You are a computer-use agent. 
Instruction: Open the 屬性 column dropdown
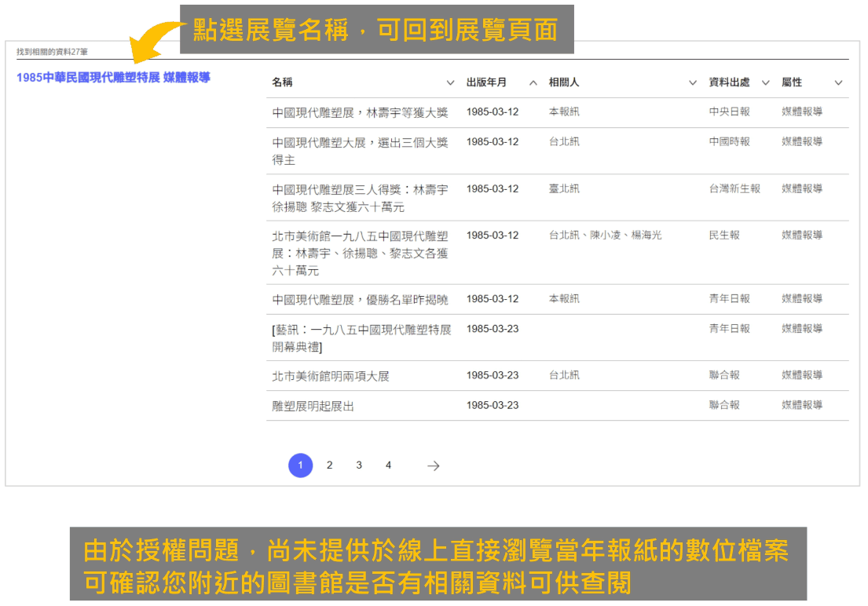838,82
